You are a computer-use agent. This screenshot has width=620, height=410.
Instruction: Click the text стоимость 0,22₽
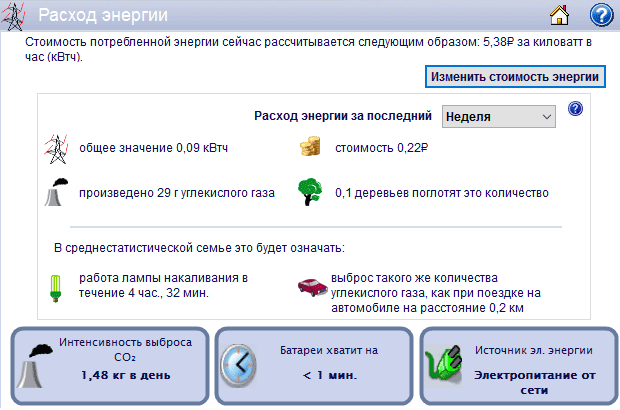pyautogui.click(x=382, y=148)
